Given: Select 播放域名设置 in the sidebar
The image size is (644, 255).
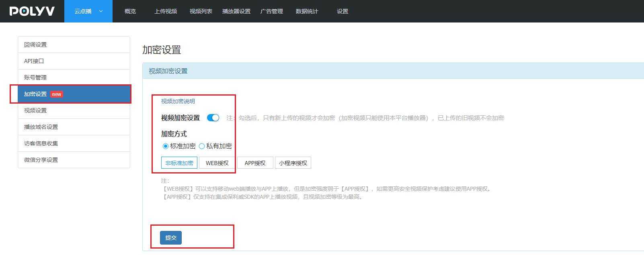Looking at the screenshot, I should point(74,127).
